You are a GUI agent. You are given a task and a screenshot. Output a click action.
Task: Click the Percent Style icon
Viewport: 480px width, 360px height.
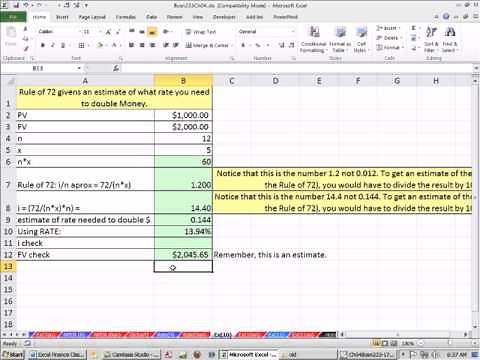click(258, 45)
